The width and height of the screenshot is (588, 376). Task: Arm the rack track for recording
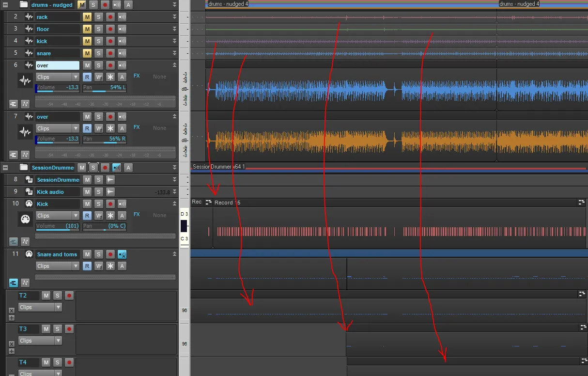point(110,17)
